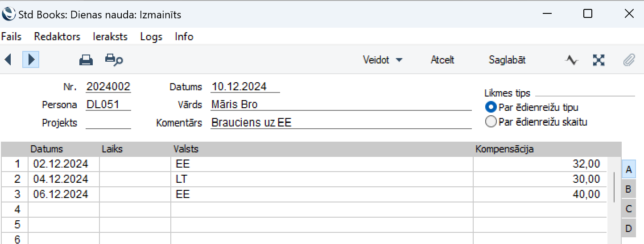Viewport: 644px width, 244px height.
Task: Select Par ēdienreižu skaitu radio button
Action: (491, 122)
